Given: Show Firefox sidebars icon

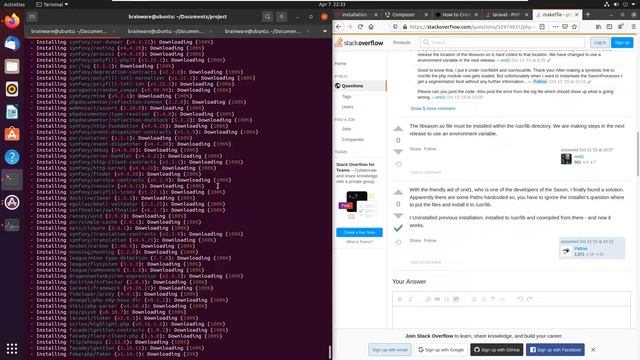Looking at the screenshot, I should [609, 27].
